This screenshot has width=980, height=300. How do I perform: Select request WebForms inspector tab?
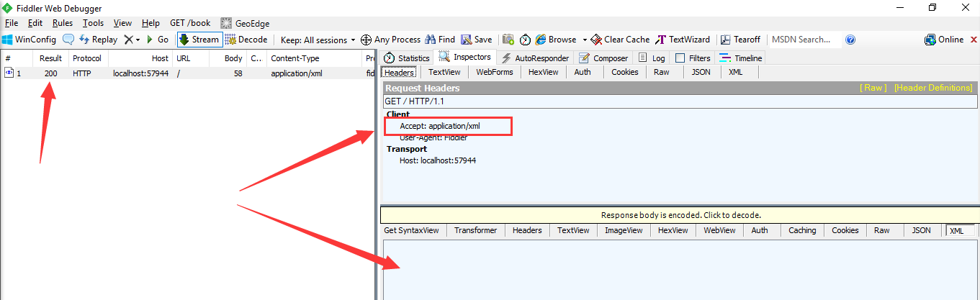pos(495,72)
